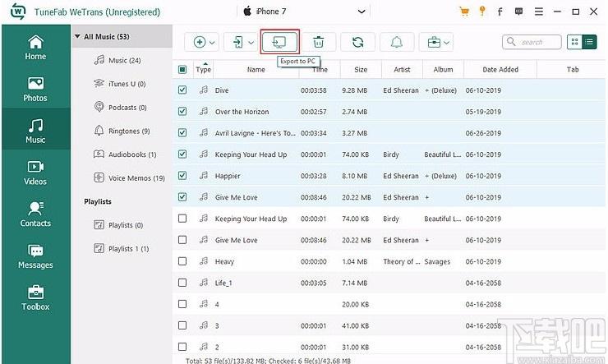Check the checkbox for song 3
This screenshot has height=364, width=608.
[182, 325]
